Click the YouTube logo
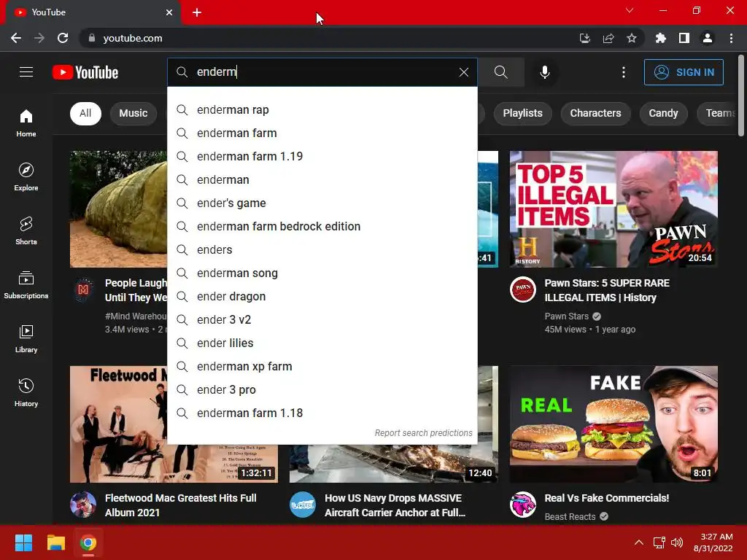 coord(85,72)
